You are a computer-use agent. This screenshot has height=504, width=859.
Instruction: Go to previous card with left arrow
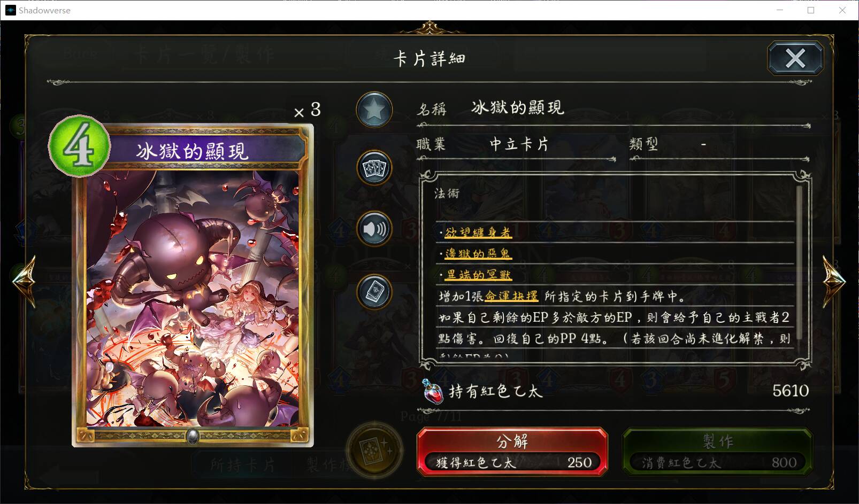click(24, 281)
